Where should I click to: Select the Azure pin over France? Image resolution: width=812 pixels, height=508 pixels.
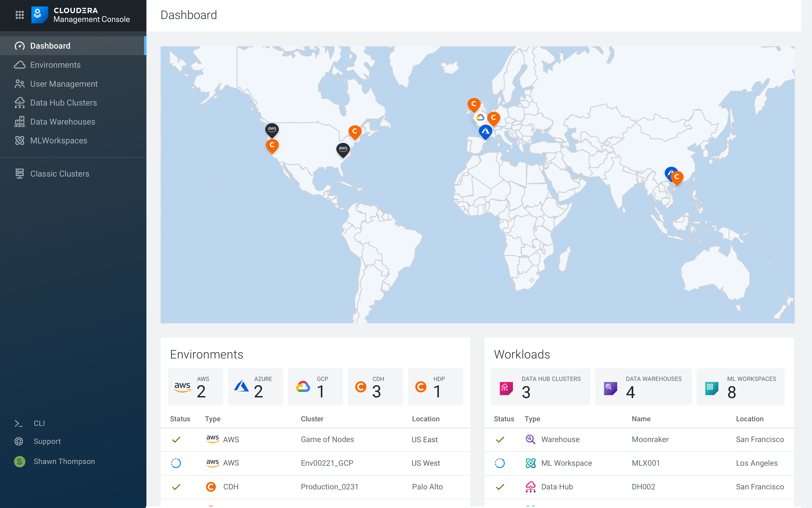click(485, 132)
